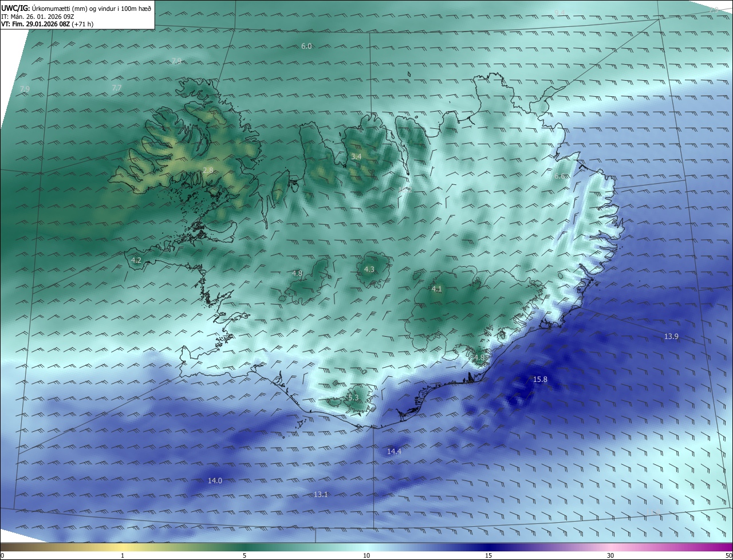733x560 pixels.
Task: Click the color scale tick labeled 30
Action: pyautogui.click(x=610, y=555)
